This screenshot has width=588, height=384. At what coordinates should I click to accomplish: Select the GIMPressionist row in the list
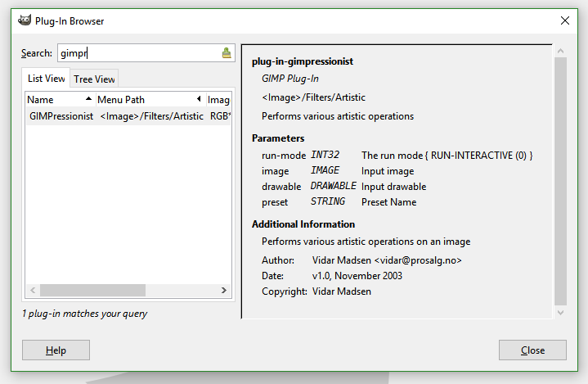128,116
